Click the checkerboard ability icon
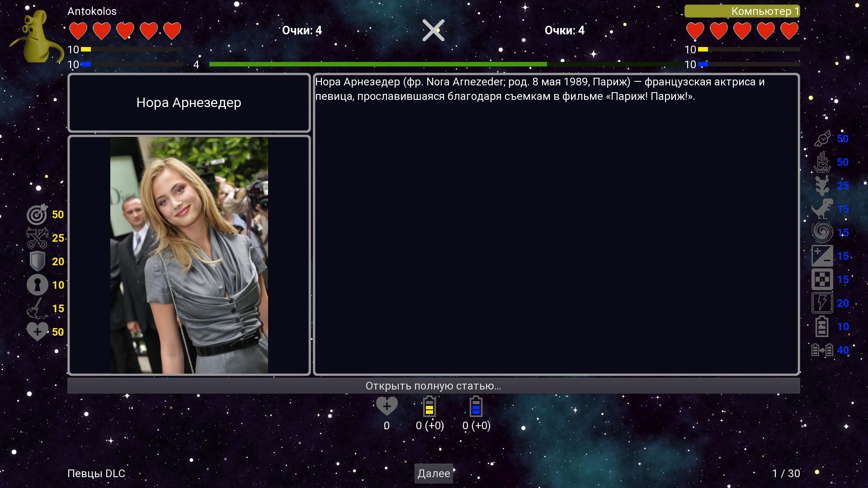Viewport: 868px width, 488px height. coord(822,280)
